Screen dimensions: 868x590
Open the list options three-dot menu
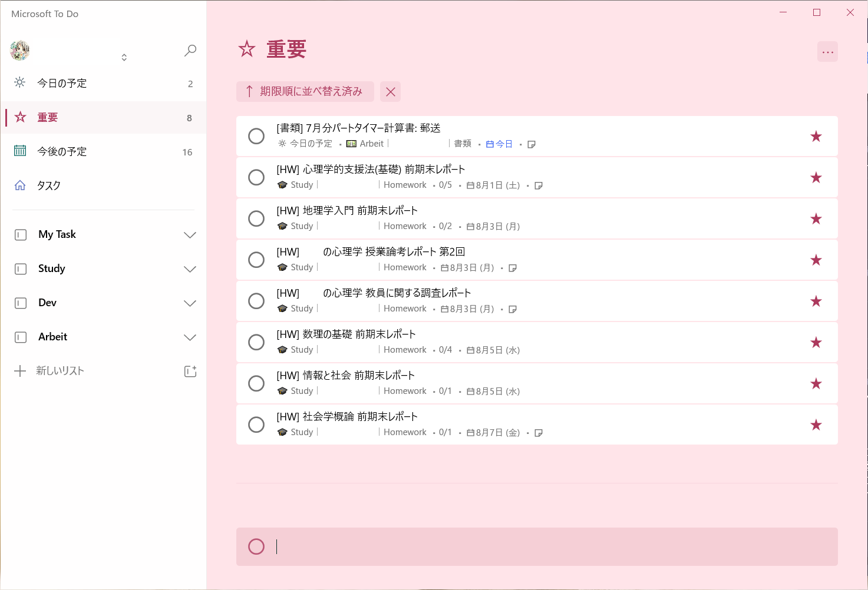(x=827, y=52)
